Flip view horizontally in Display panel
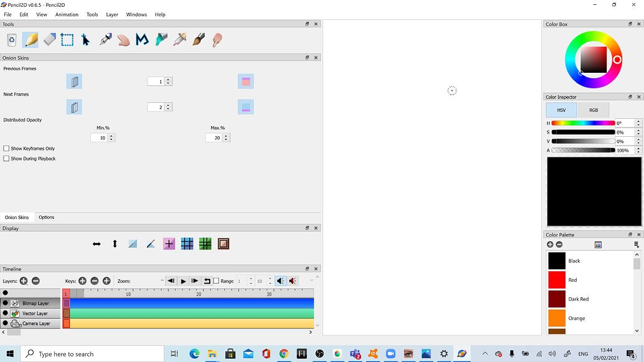644x362 pixels. [96, 244]
